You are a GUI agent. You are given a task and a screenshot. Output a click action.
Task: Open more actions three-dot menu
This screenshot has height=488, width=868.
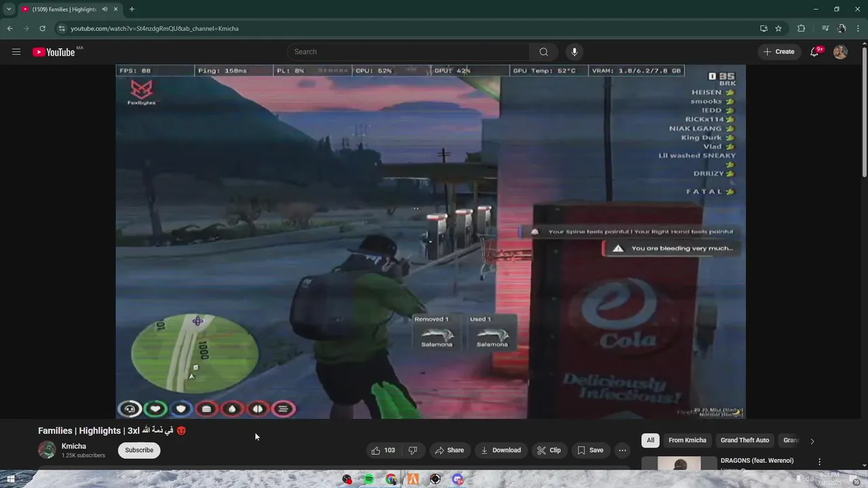click(622, 450)
